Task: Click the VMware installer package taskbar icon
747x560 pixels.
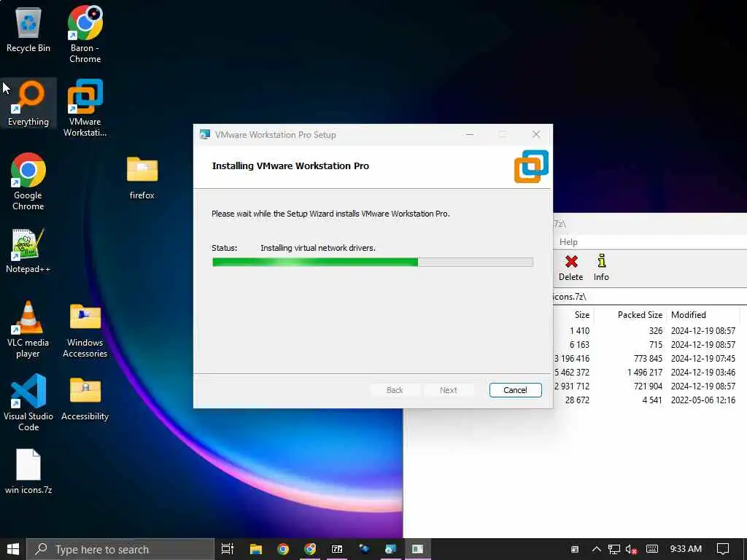Action: tap(391, 549)
